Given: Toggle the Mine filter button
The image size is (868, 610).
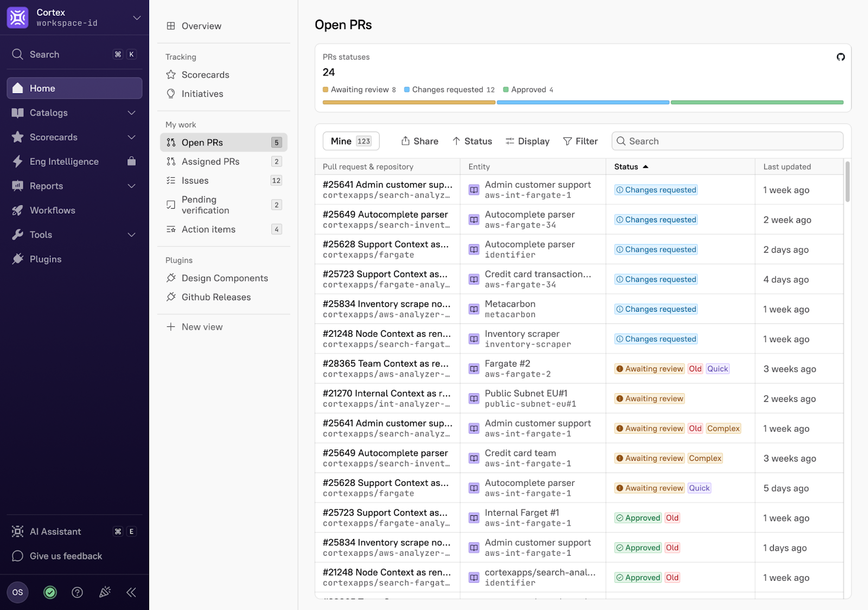Looking at the screenshot, I should [x=350, y=141].
